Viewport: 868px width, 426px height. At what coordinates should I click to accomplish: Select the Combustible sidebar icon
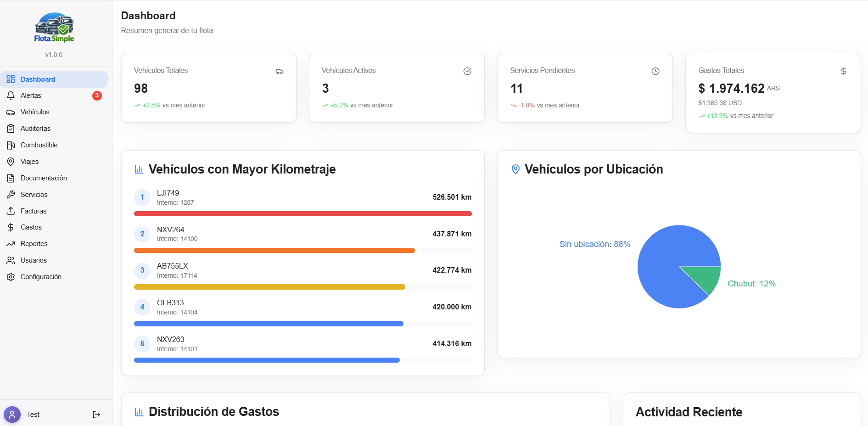point(11,145)
